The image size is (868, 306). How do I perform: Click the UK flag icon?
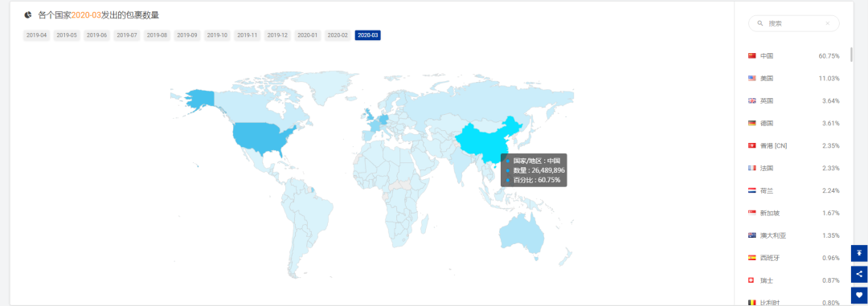click(751, 100)
